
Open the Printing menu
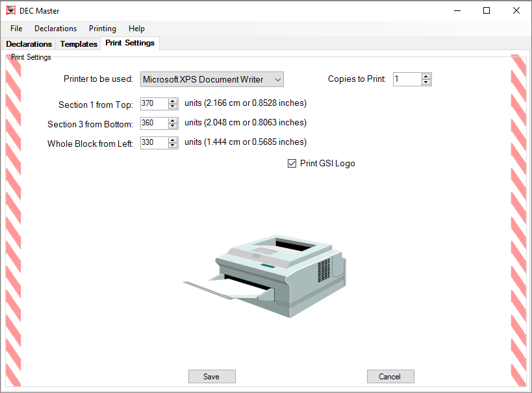pyautogui.click(x=103, y=29)
